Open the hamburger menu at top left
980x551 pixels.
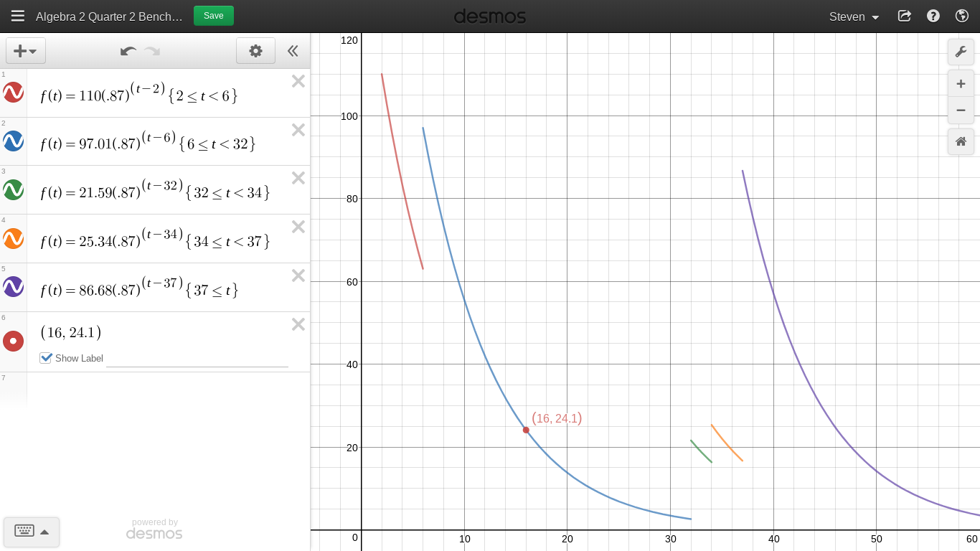pos(18,16)
